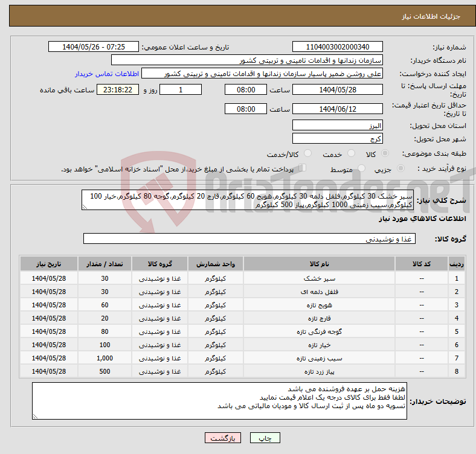Viewport: 476px width, 454px height.
Task: Click the response deadline time 08:00 field
Action: 246,90
